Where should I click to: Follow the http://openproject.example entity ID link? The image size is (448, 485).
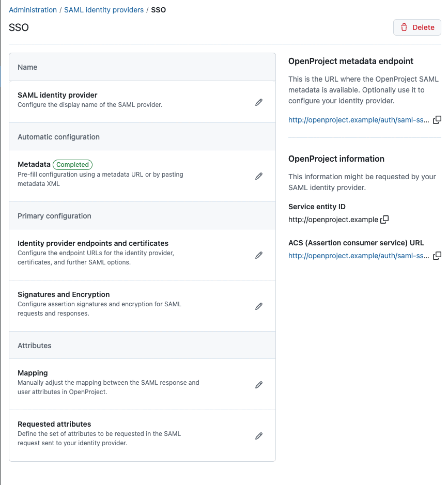point(334,219)
